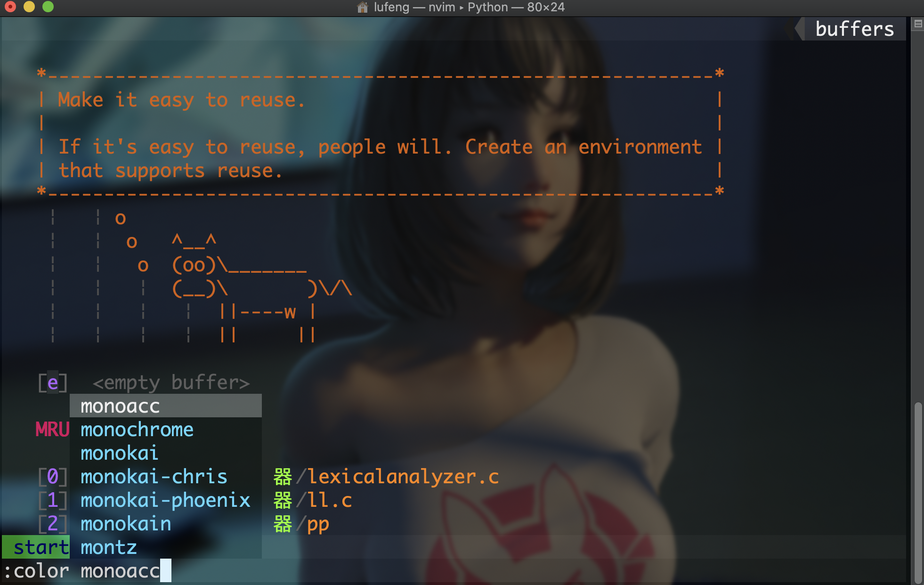Click the icon before ll.c
This screenshot has height=585, width=924.
[283, 500]
